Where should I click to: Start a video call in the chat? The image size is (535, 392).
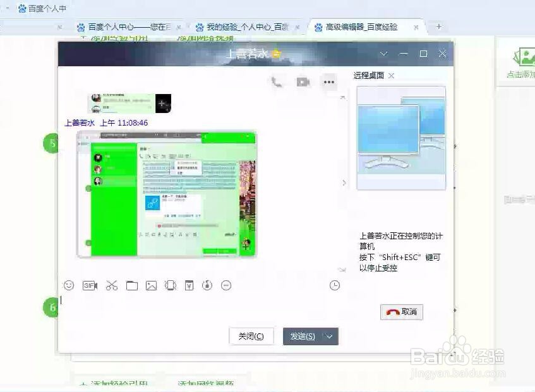coord(303,82)
